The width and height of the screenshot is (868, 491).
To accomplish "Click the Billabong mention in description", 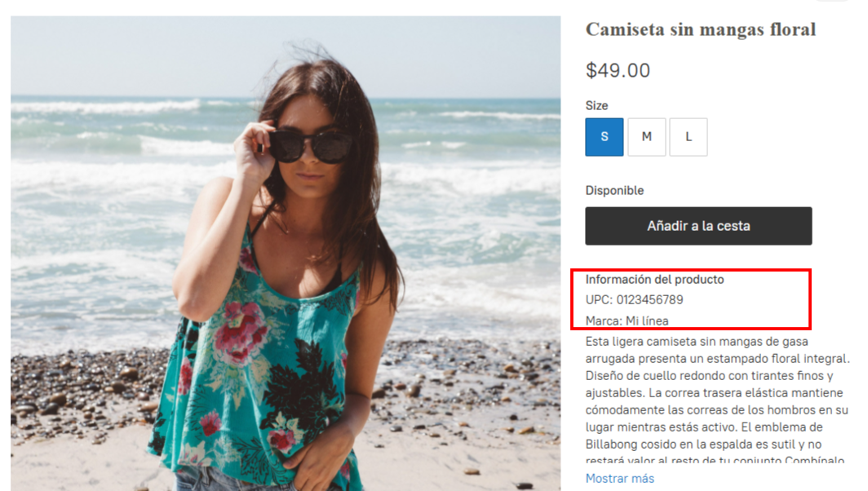I will pos(611,445).
